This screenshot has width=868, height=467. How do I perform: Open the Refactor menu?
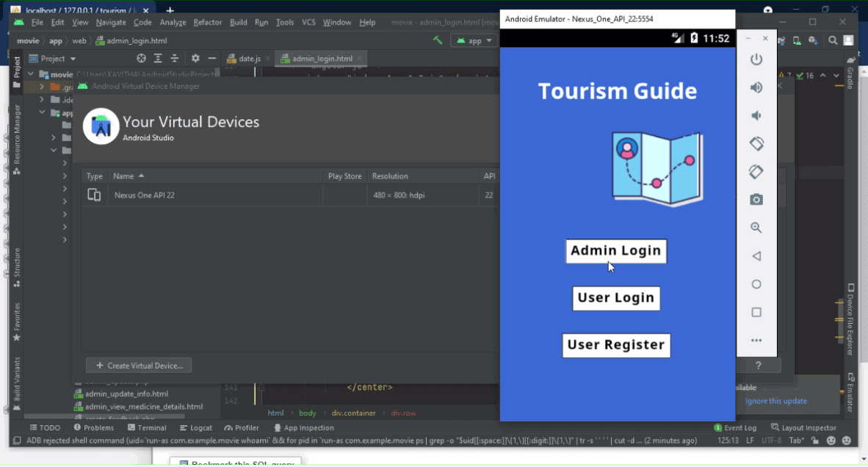(207, 22)
